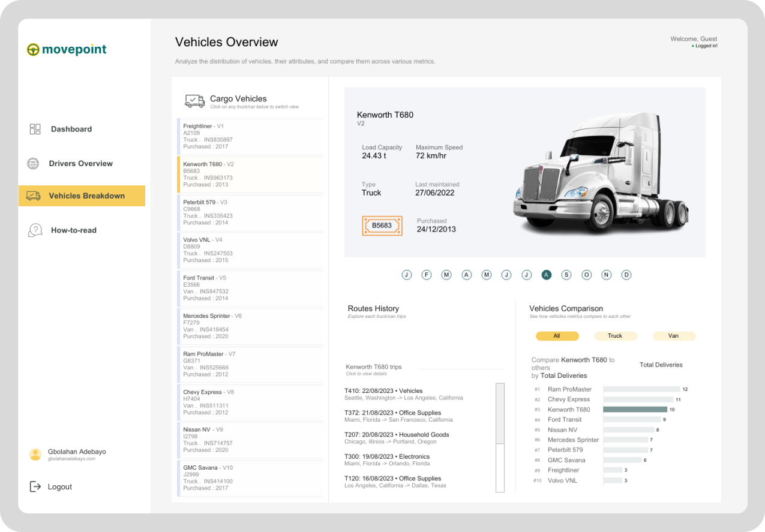Switch view to Ford Transit V5
The width and height of the screenshot is (765, 532).
pyautogui.click(x=251, y=288)
